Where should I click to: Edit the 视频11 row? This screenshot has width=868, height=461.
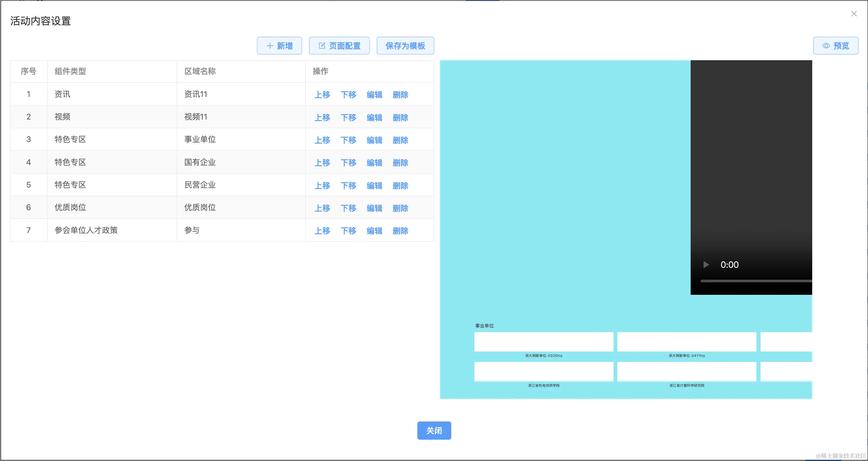point(374,117)
